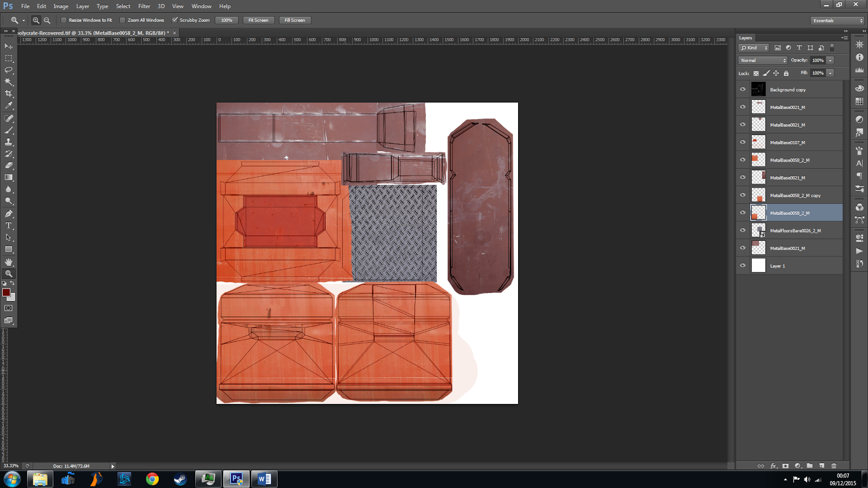Open the Image menu
Screen dimensions: 868x488
(60, 6)
